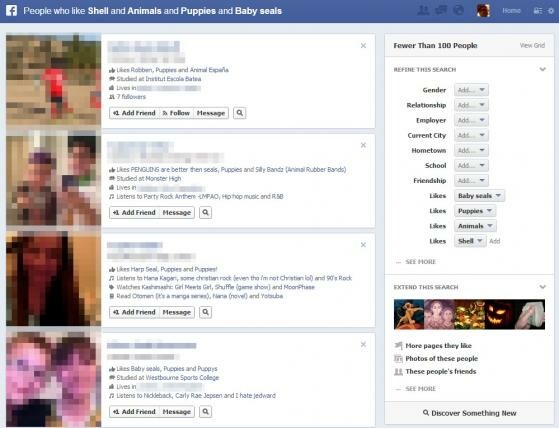Viewport: 559px width, 428px height.
Task: Follow the person with 7 followers
Action: pyautogui.click(x=176, y=113)
